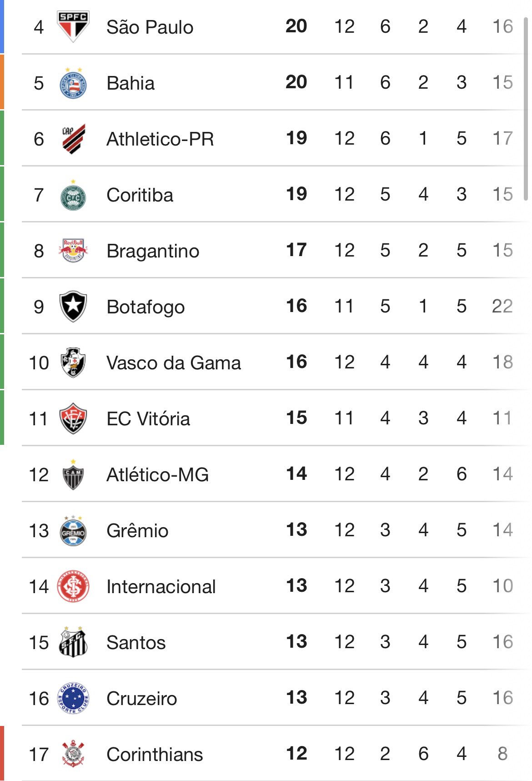Click the Internacional club crest
This screenshot has height=781, width=532.
coord(73,587)
